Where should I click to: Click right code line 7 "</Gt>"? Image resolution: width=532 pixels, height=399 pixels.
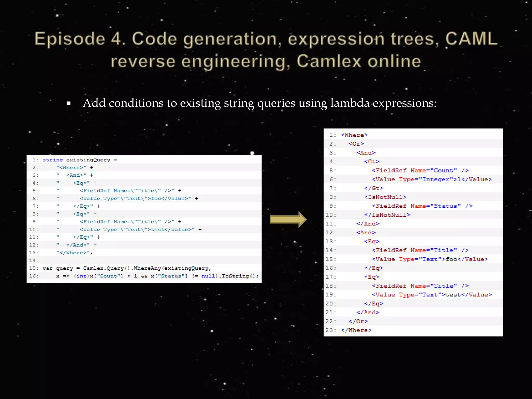pos(374,188)
